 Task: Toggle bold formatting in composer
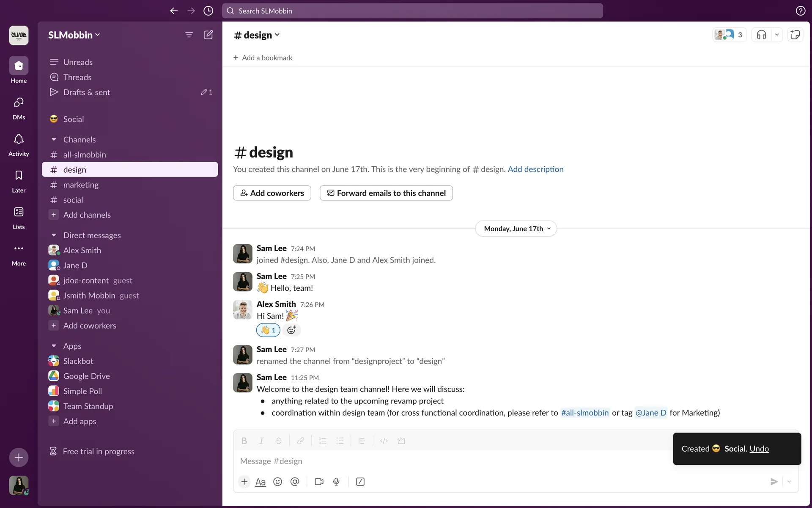[x=244, y=441]
